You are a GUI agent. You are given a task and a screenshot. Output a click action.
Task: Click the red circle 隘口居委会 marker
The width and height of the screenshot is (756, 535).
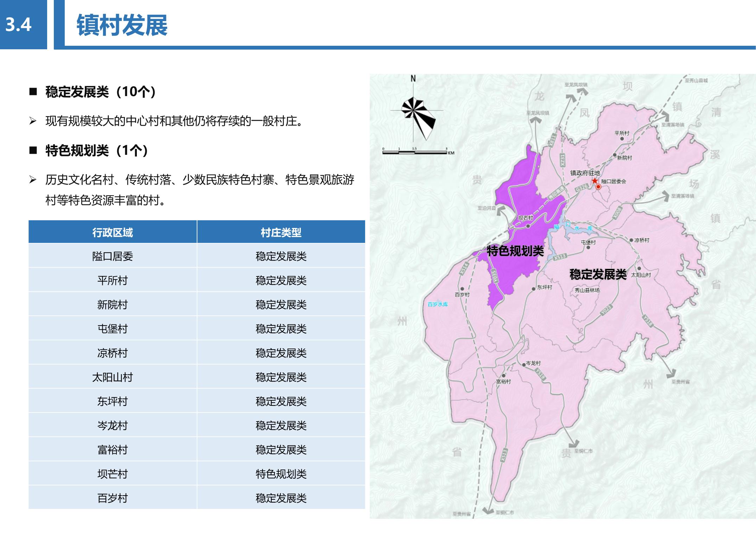point(598,187)
